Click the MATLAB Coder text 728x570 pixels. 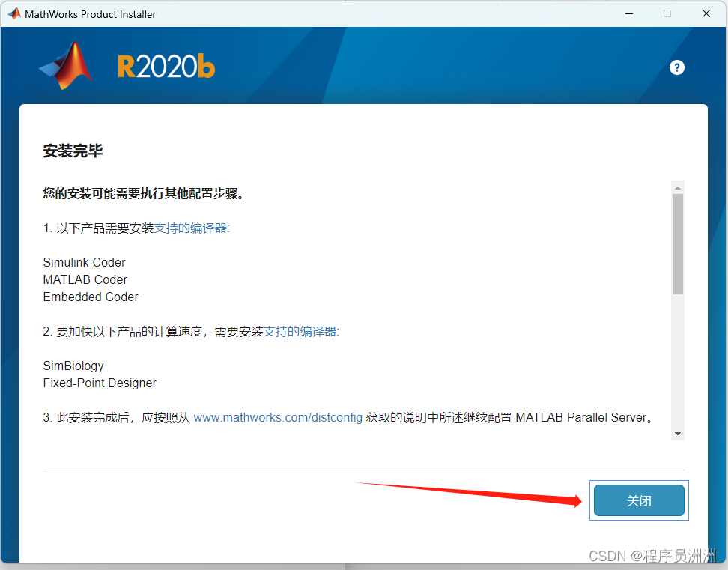pyautogui.click(x=85, y=279)
